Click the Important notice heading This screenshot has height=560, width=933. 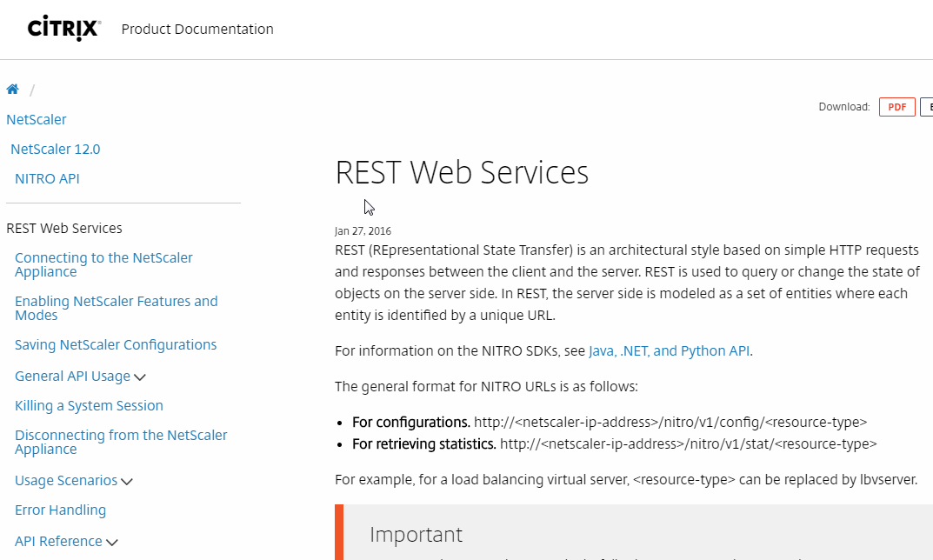(x=416, y=535)
